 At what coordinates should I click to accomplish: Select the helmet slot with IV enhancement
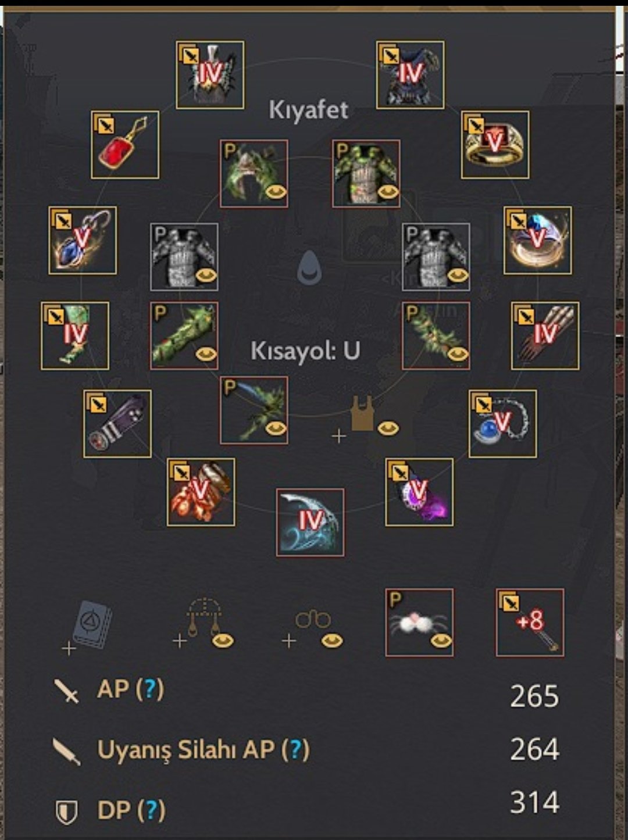pos(210,74)
